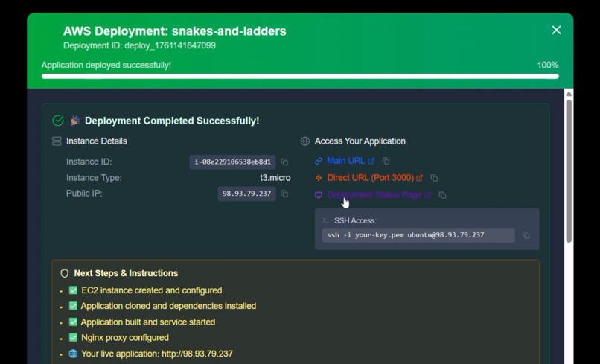
Task: Click the chain link icon beside Main URL
Action: 319,161
